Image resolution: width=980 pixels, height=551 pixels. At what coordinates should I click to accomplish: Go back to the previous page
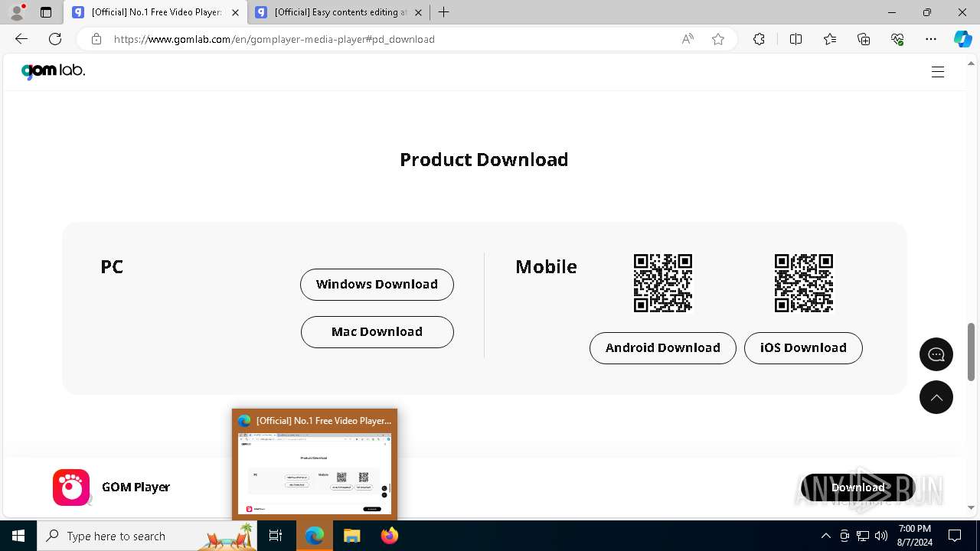[x=21, y=39]
